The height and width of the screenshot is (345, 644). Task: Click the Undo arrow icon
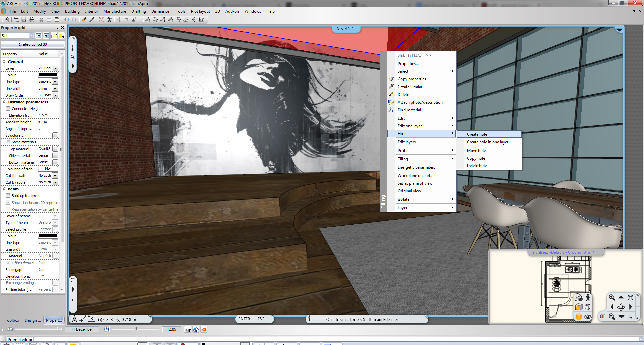pyautogui.click(x=67, y=20)
